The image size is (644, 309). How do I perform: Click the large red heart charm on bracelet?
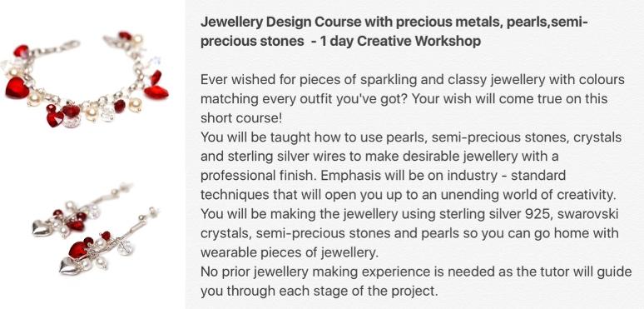17,88
